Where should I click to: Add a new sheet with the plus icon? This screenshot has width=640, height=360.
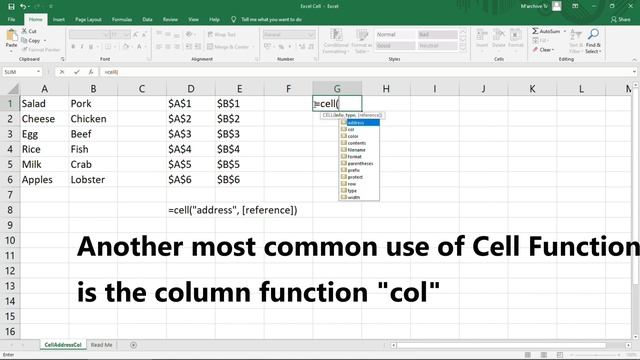[x=133, y=345]
